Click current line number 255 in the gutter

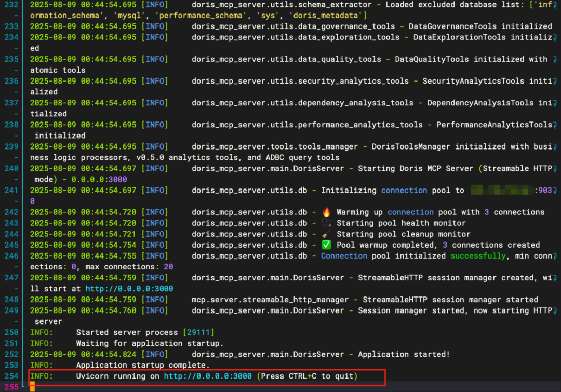click(x=11, y=387)
